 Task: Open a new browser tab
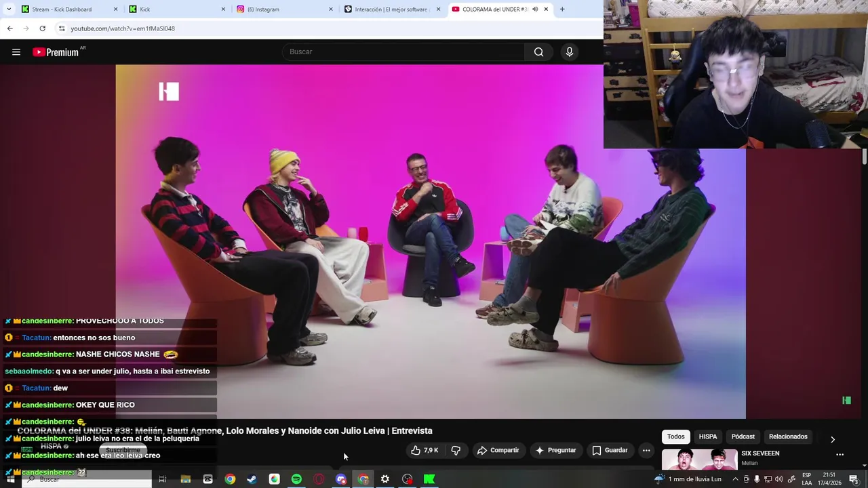point(562,9)
